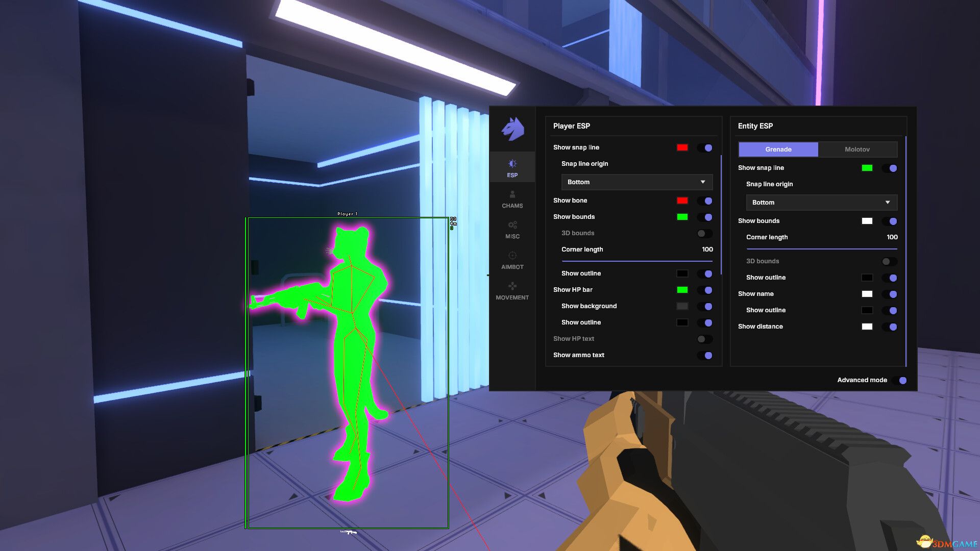The height and width of the screenshot is (551, 980).
Task: Switch to the Molotov tab
Action: pos(857,149)
